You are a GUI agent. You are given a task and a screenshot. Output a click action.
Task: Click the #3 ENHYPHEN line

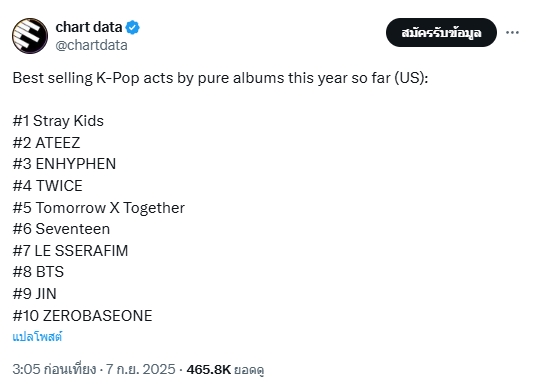(64, 164)
